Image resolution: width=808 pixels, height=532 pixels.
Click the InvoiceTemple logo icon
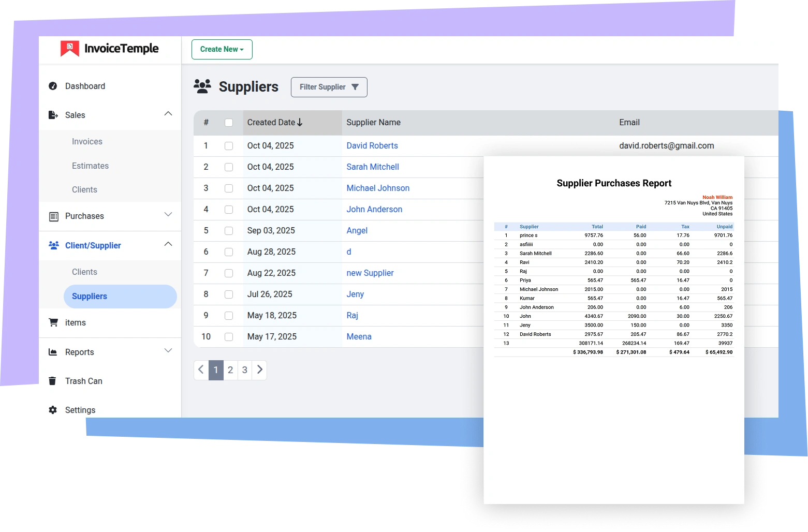tap(70, 49)
